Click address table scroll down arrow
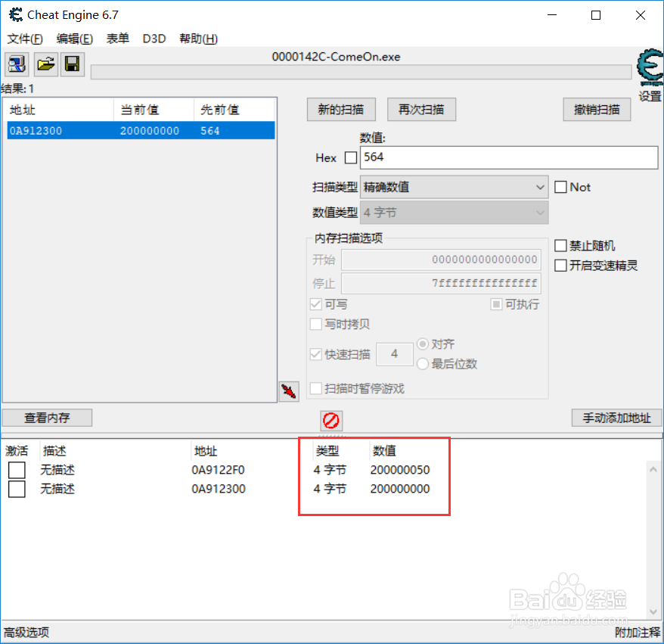The height and width of the screenshot is (644, 664). 653,611
